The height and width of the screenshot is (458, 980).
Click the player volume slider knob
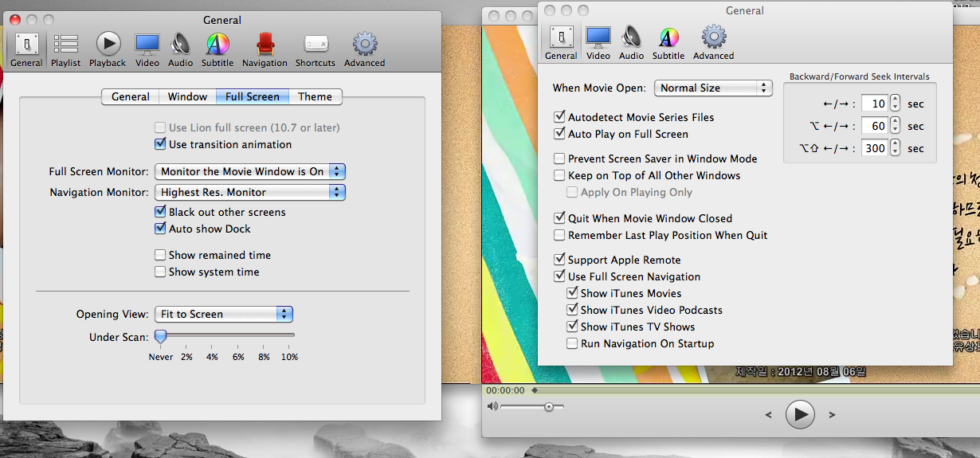click(x=549, y=407)
